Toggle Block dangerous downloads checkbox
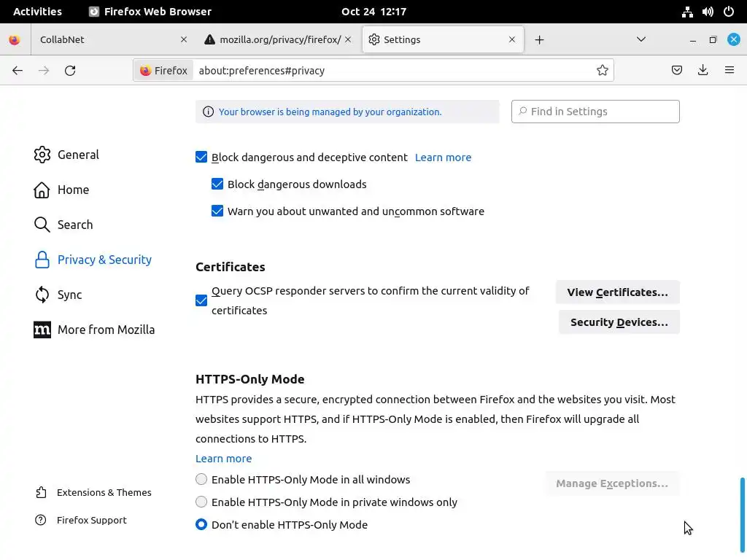Screen dimensions: 747x560 click(x=217, y=184)
